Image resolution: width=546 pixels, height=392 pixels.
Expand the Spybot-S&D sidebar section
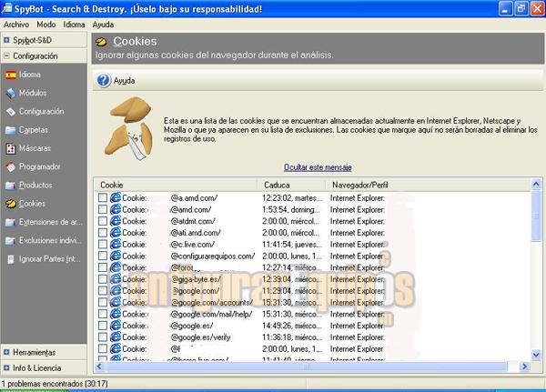[6, 40]
